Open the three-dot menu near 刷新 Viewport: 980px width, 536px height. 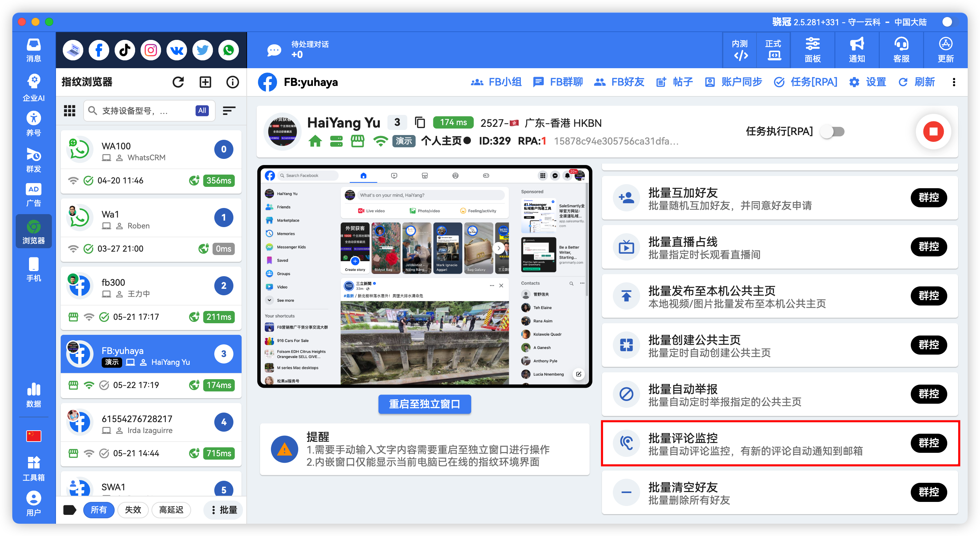[x=954, y=82]
